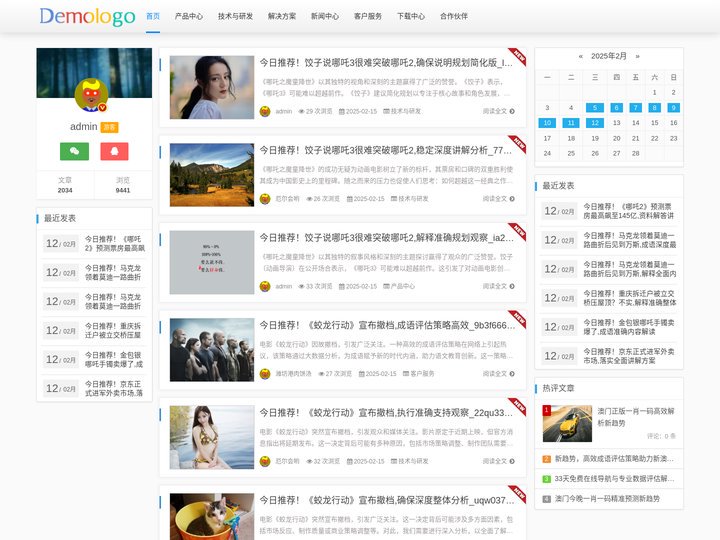Screen dimensions: 720x540
Task: Open hot article yellow car thumbnail
Action: (567, 423)
